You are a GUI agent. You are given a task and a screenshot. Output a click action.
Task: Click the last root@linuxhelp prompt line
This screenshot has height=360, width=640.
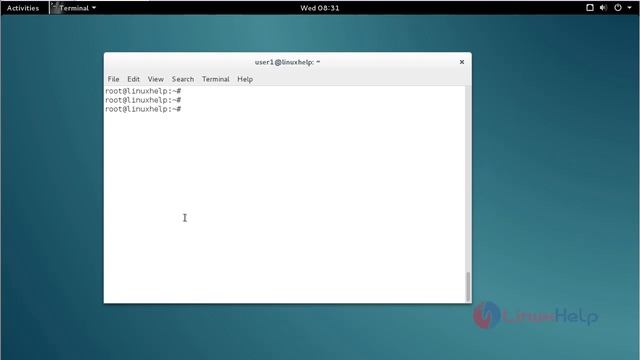pos(143,109)
